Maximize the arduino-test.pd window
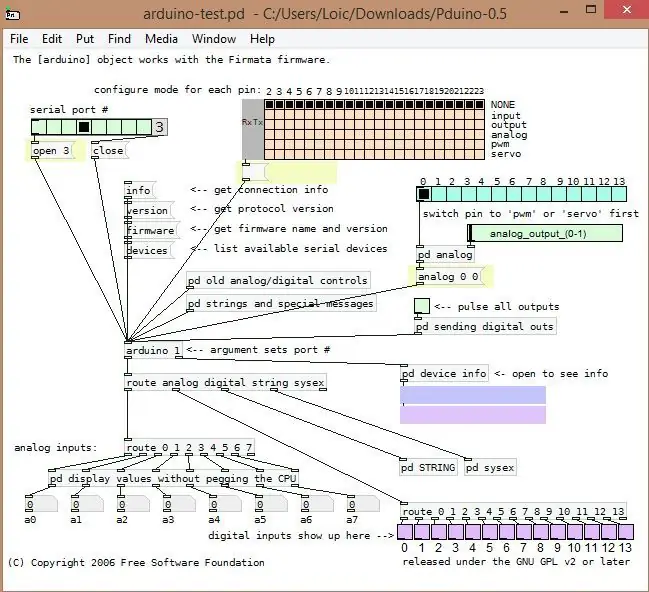 point(591,9)
